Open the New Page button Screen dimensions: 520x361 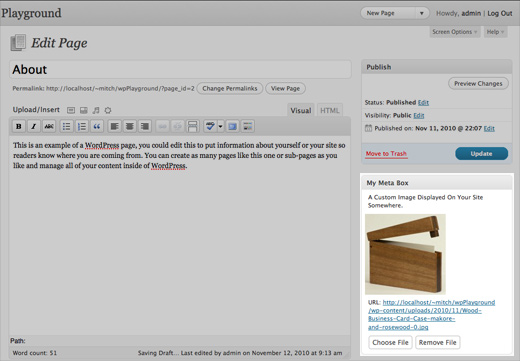(388, 13)
